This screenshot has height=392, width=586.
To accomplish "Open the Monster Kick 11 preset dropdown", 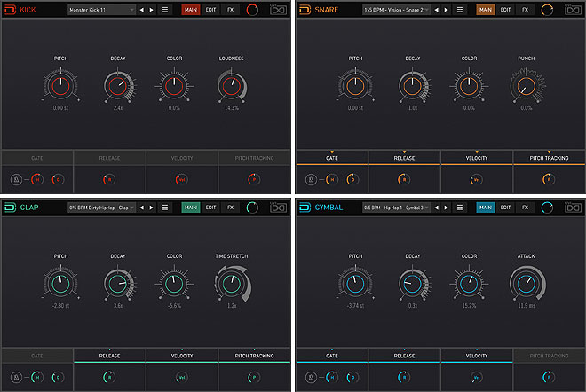I will click(x=101, y=10).
